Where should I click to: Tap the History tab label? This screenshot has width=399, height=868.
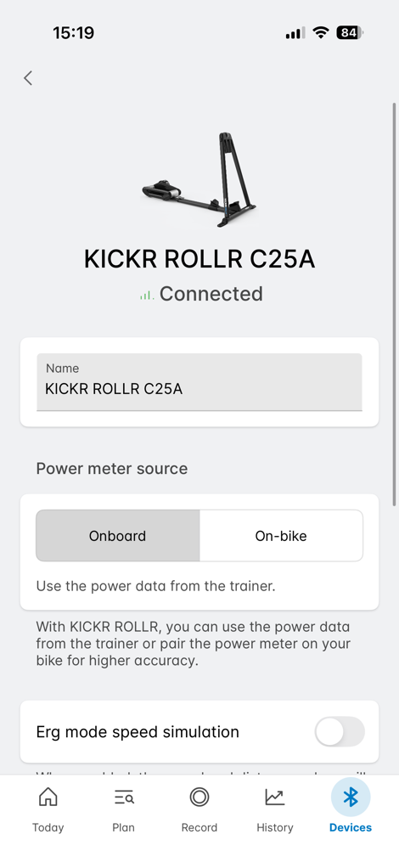pyautogui.click(x=274, y=827)
